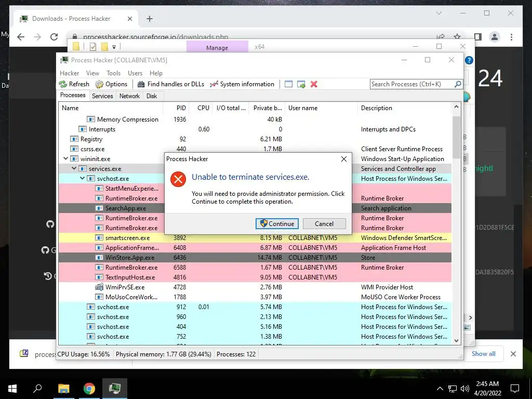Open the taskbar volume icon

(x=465, y=389)
